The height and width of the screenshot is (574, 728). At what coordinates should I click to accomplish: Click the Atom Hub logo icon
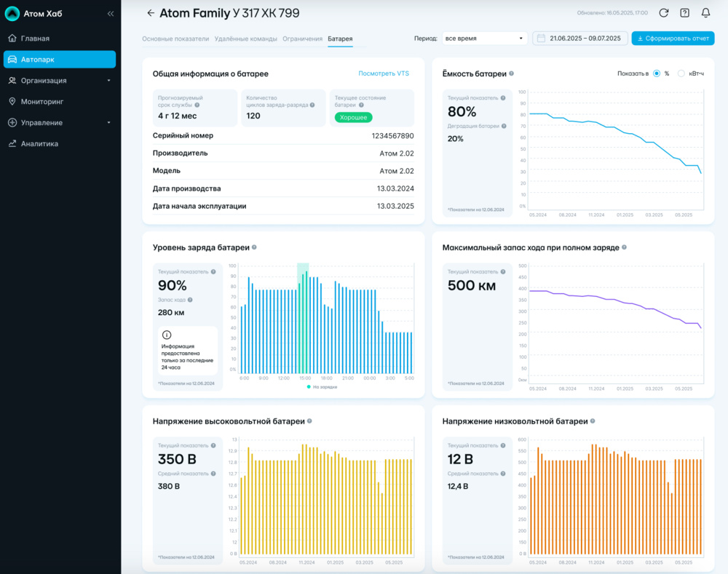(12, 14)
